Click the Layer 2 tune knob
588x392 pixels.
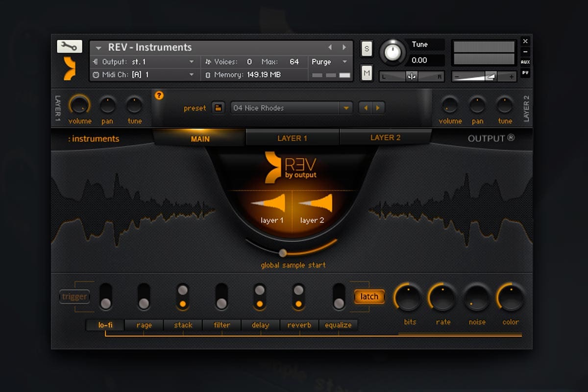[505, 105]
